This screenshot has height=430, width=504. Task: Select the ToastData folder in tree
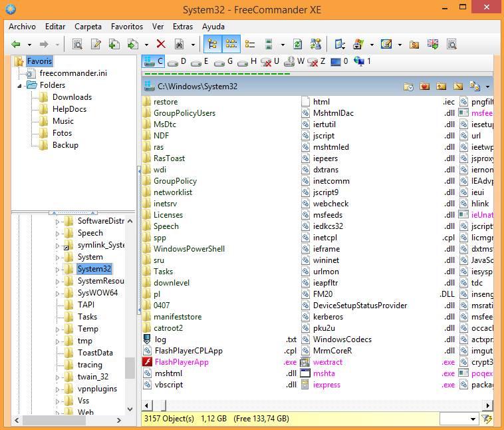(x=95, y=353)
